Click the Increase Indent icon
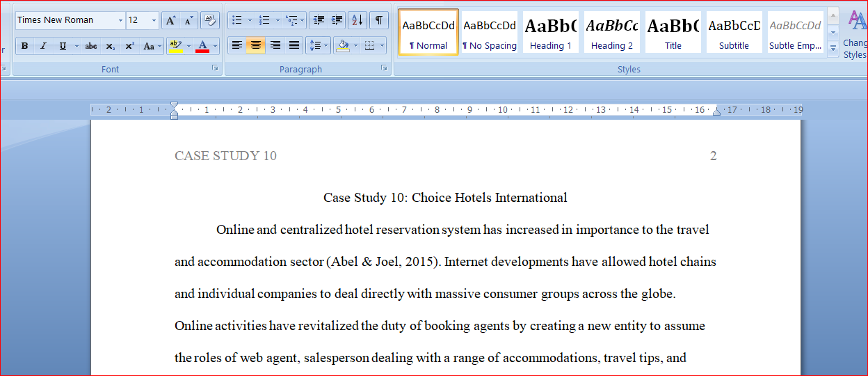Image resolution: width=868 pixels, height=376 pixels. pyautogui.click(x=337, y=20)
